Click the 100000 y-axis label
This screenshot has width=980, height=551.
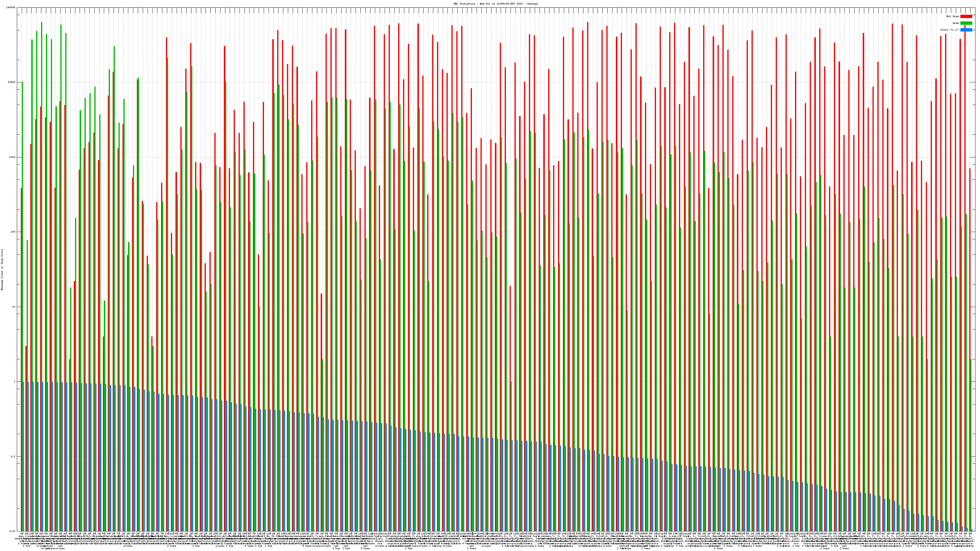[11, 8]
